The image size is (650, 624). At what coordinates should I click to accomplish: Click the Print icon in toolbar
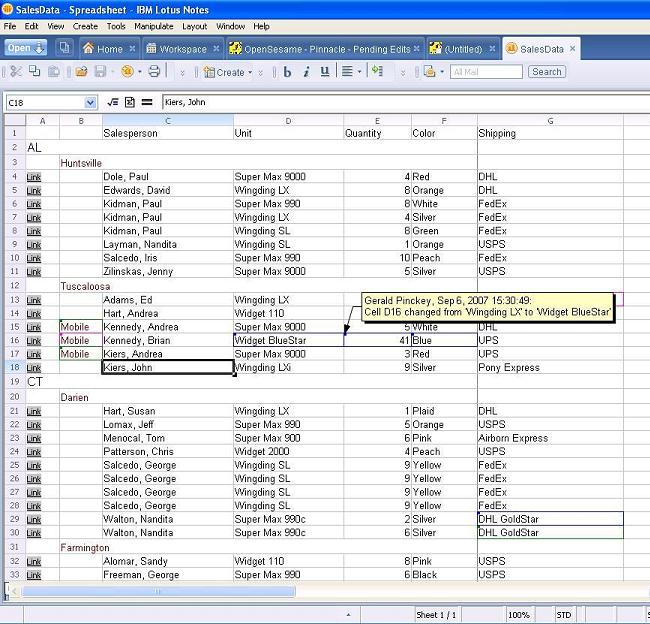coord(154,72)
